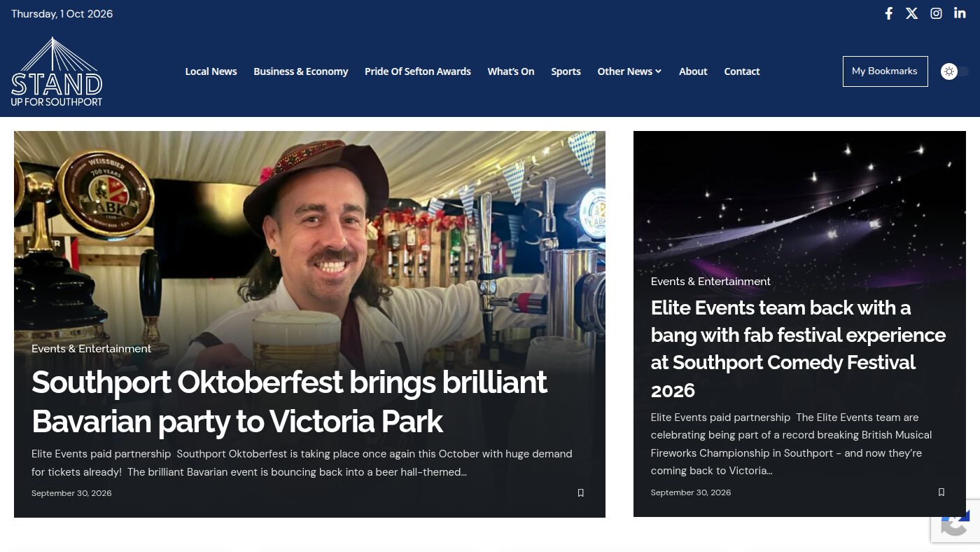Viewport: 980px width, 552px height.
Task: Click the Oktoberfest article excerpt text
Action: tap(302, 463)
